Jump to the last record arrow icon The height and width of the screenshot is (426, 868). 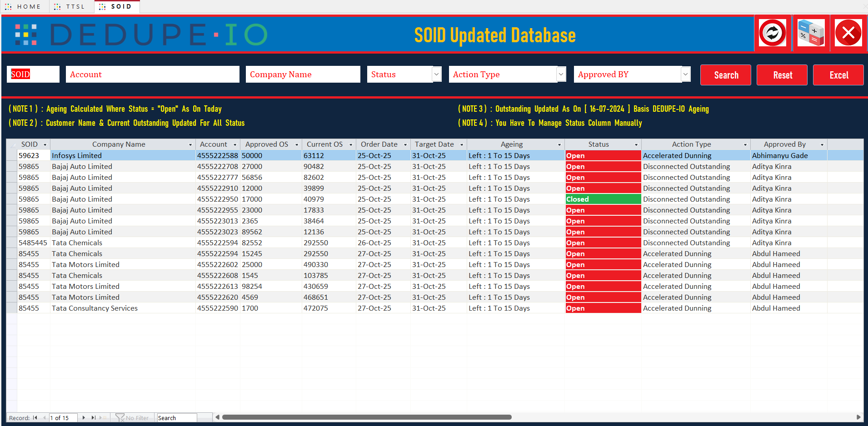[94, 417]
